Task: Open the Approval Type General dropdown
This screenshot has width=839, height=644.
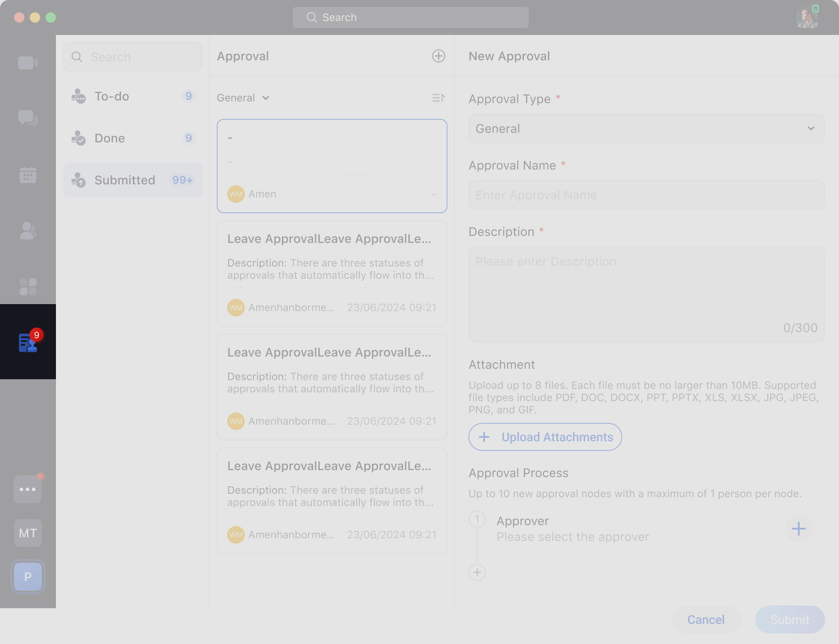Action: point(646,128)
